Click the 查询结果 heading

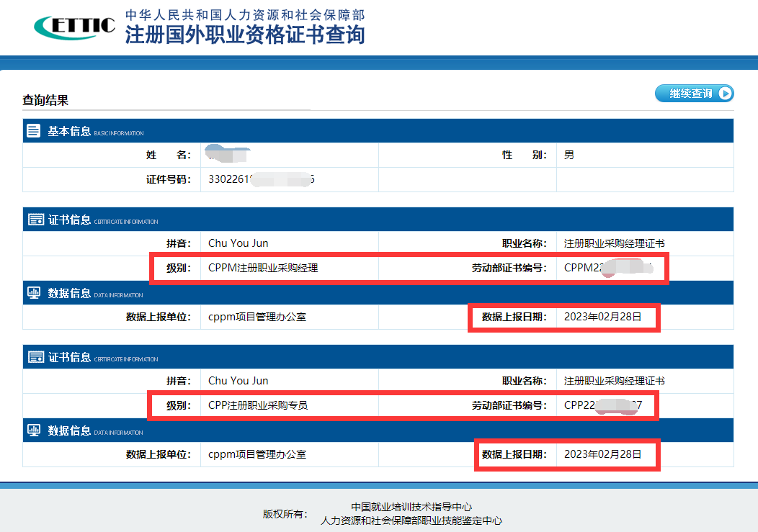[45, 100]
